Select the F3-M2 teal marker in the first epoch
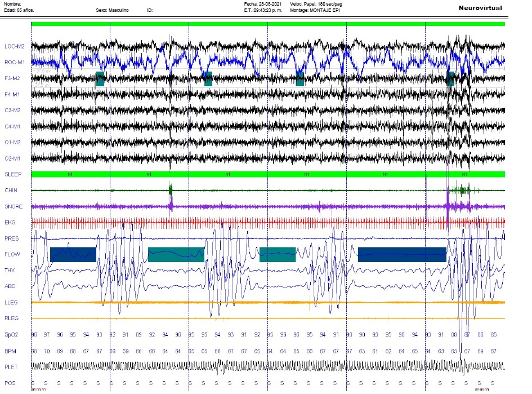The image size is (532, 394). point(100,79)
